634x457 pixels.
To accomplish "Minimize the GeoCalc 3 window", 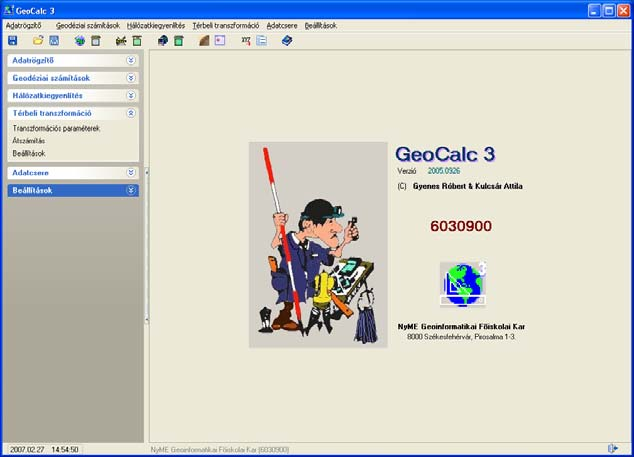I will point(594,11).
